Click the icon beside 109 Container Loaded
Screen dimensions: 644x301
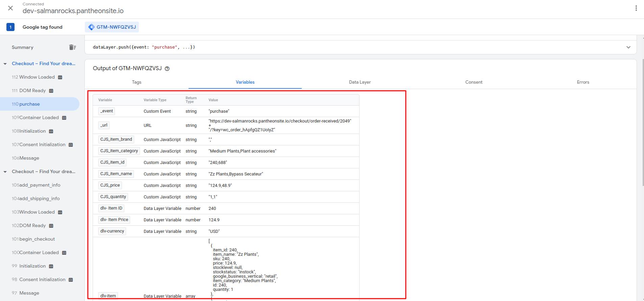(64, 118)
